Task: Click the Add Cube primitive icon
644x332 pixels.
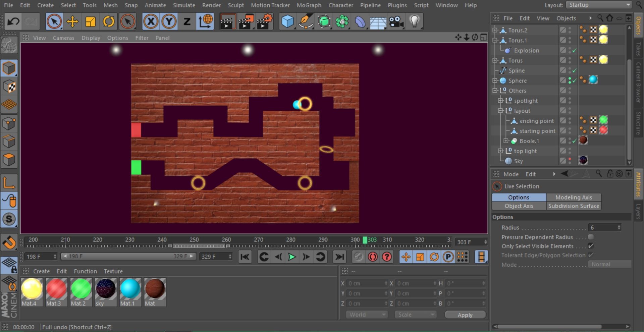Action: [288, 21]
